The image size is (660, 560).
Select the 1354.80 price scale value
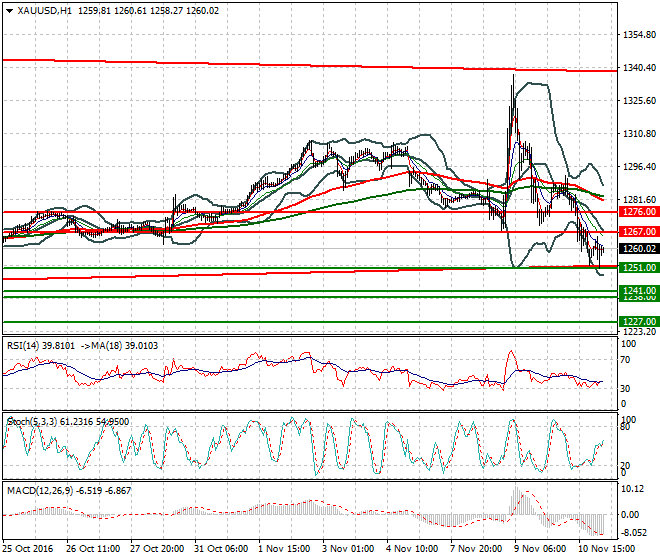click(639, 35)
